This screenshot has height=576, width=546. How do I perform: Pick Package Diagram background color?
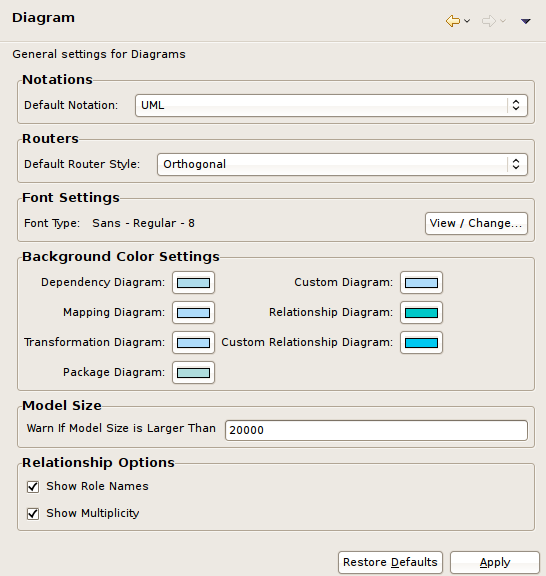[193, 372]
